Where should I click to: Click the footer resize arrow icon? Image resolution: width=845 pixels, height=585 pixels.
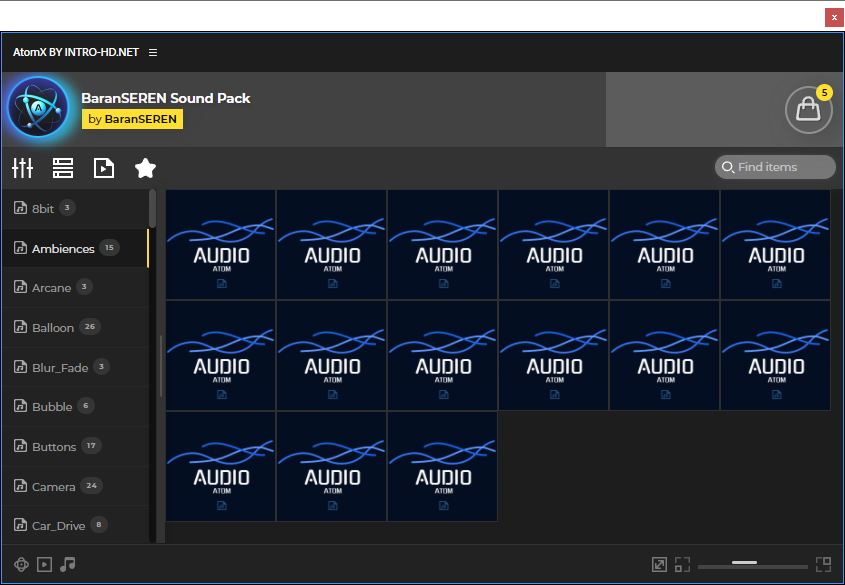(x=659, y=564)
